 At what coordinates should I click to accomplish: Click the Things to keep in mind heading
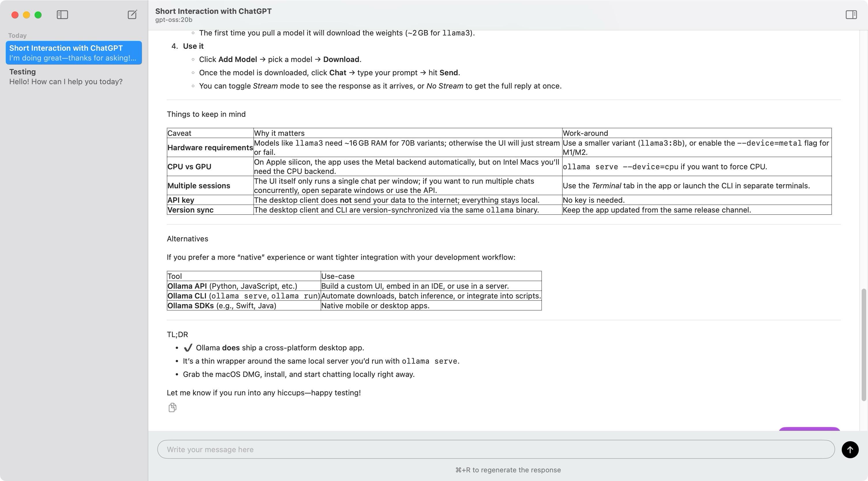tap(206, 114)
